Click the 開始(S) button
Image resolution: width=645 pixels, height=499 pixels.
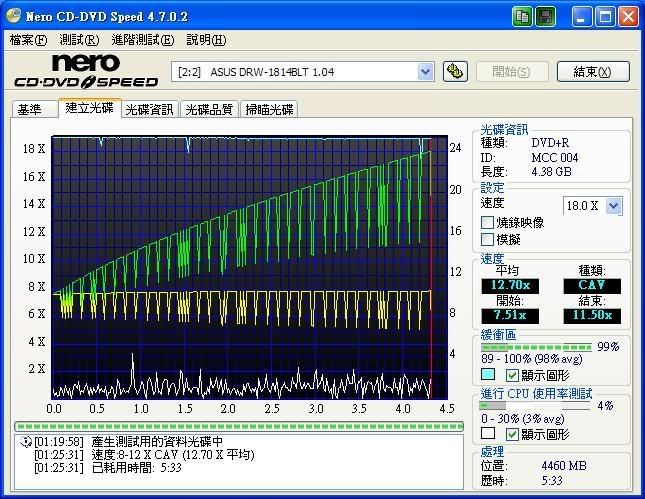tap(512, 72)
